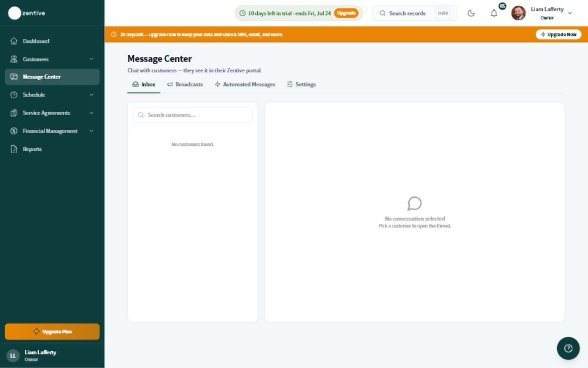Click the notification count badge
Screen dimensions: 588x368
click(x=503, y=6)
